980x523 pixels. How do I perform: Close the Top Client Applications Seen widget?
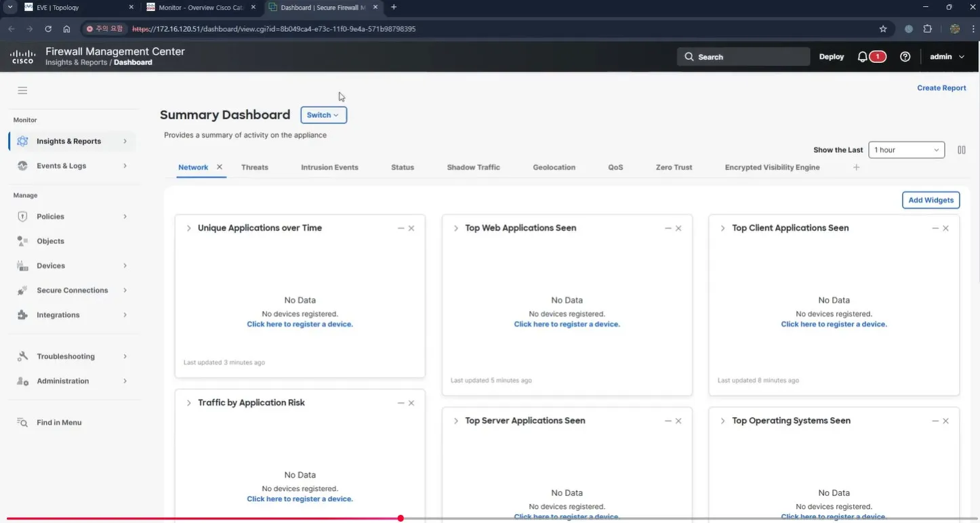pyautogui.click(x=945, y=228)
